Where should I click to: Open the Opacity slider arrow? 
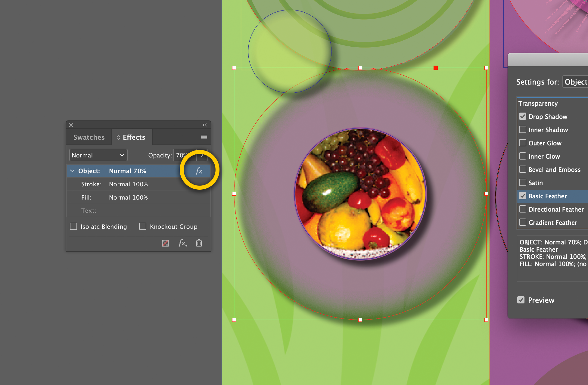click(202, 155)
